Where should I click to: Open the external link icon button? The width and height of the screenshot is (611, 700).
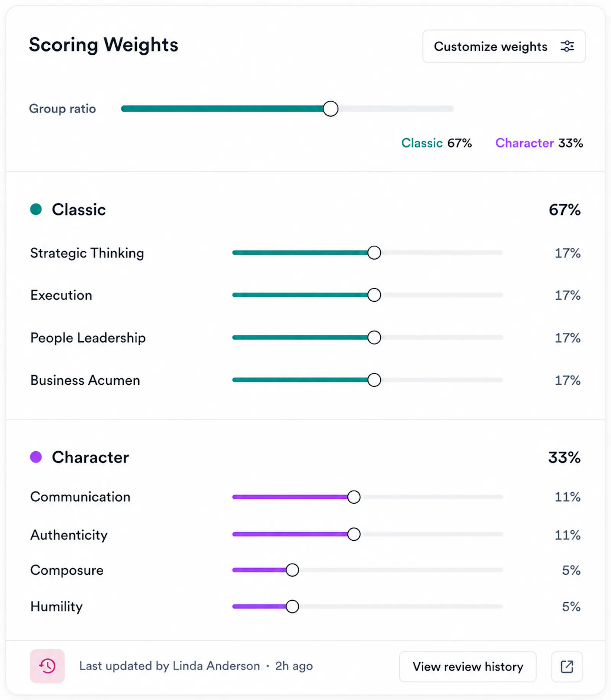567,666
